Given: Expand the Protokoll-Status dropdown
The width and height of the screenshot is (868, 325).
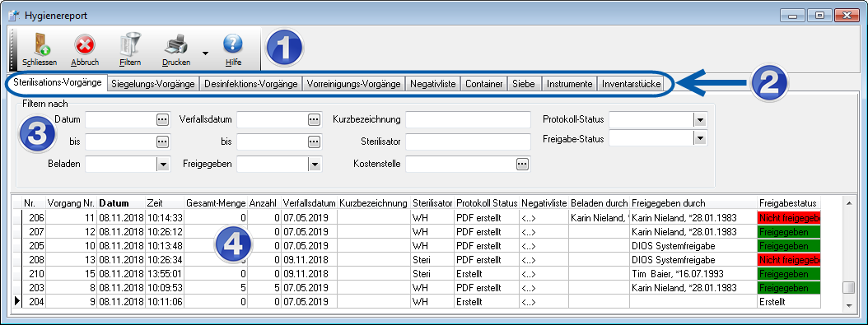Looking at the screenshot, I should pos(700,119).
